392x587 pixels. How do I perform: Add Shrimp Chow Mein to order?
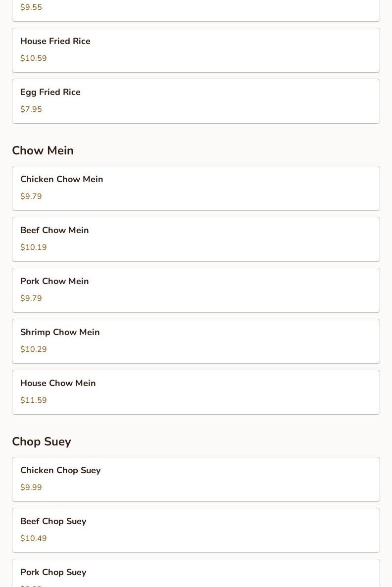[x=196, y=341]
